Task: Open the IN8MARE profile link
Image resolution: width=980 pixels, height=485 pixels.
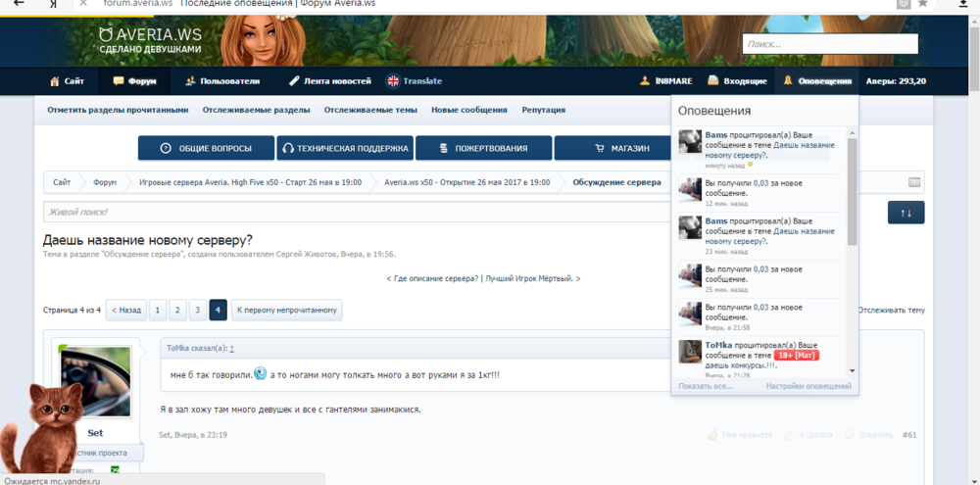Action: tap(668, 81)
